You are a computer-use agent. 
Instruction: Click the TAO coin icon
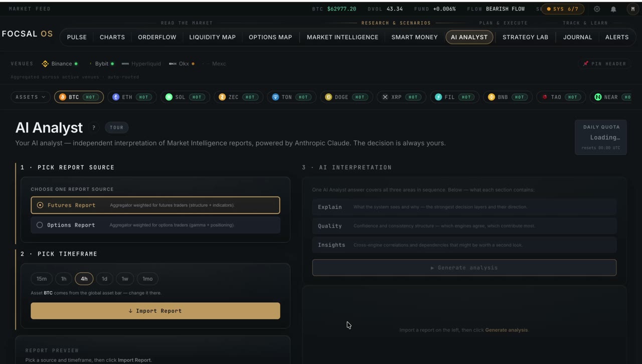click(545, 97)
